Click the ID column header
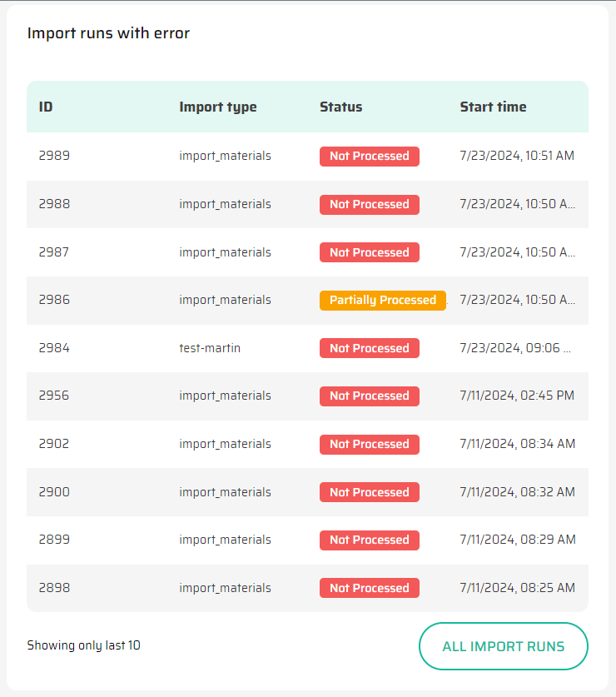This screenshot has height=697, width=616. [x=46, y=107]
